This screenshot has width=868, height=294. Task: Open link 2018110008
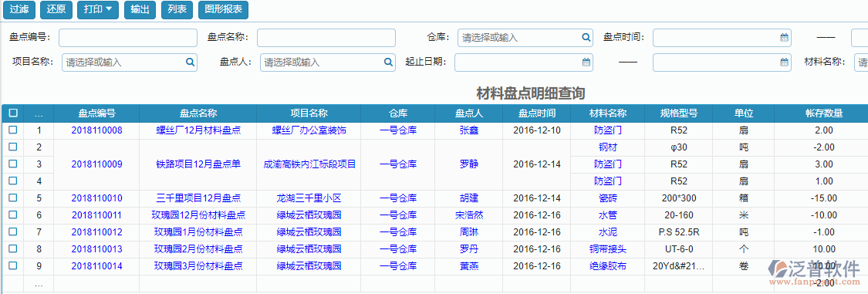tap(97, 130)
